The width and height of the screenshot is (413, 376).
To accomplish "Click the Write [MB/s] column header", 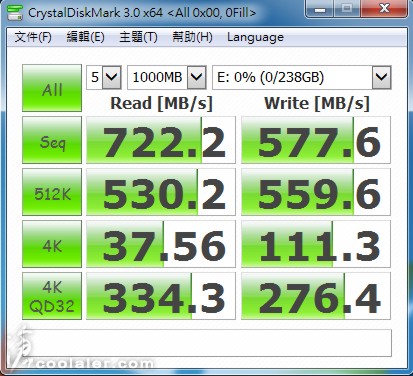I will click(317, 103).
